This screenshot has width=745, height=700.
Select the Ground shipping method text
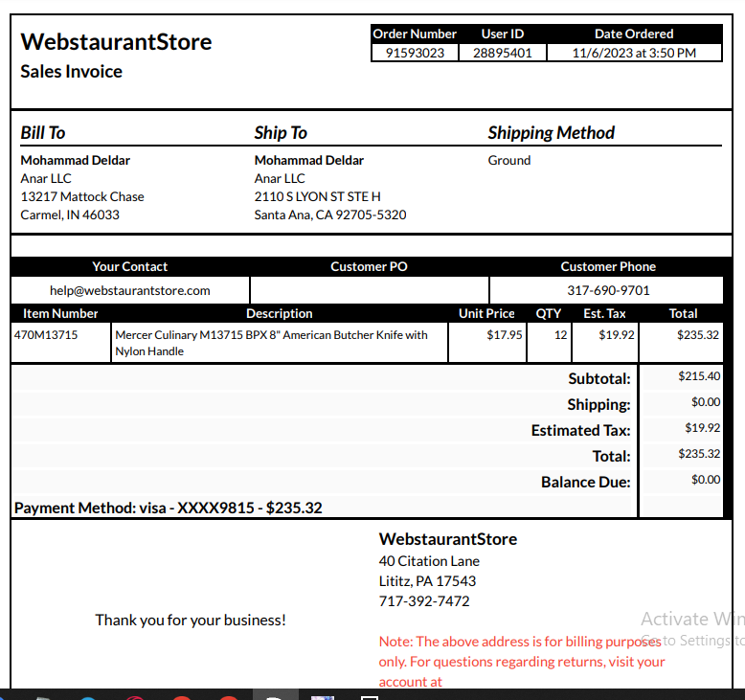(x=508, y=160)
